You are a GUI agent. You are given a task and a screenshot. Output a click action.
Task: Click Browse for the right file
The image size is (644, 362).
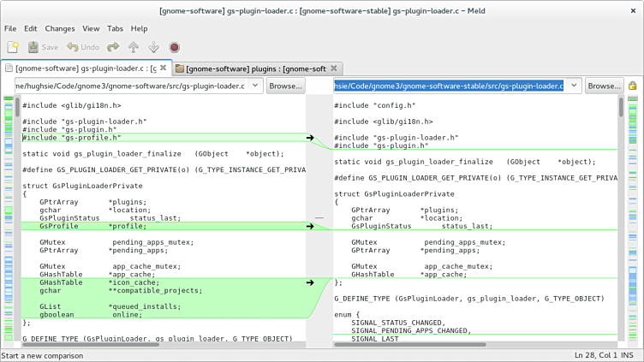(x=604, y=86)
